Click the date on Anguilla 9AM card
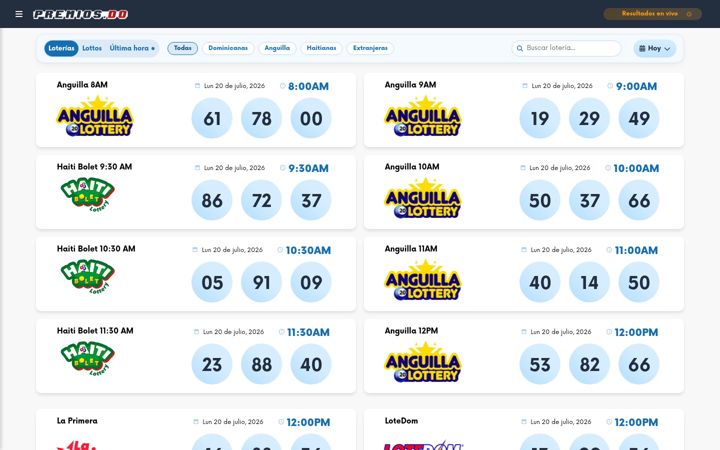This screenshot has height=450, width=720. (x=562, y=86)
